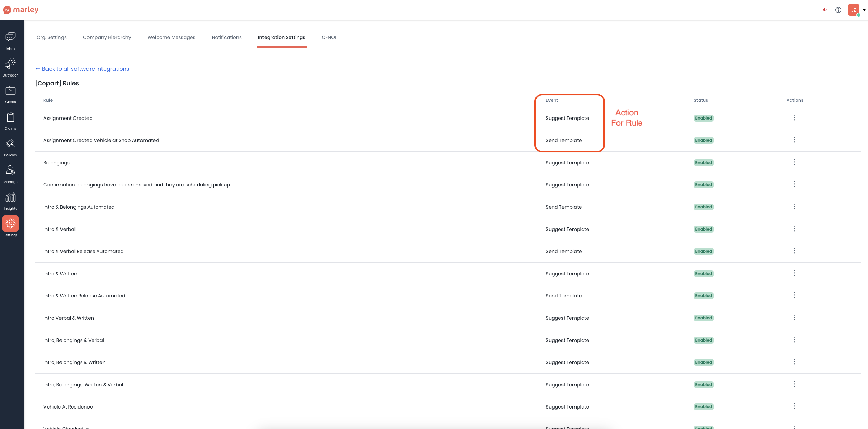The width and height of the screenshot is (868, 429).
Task: Click the Settings gear icon
Action: [11, 224]
